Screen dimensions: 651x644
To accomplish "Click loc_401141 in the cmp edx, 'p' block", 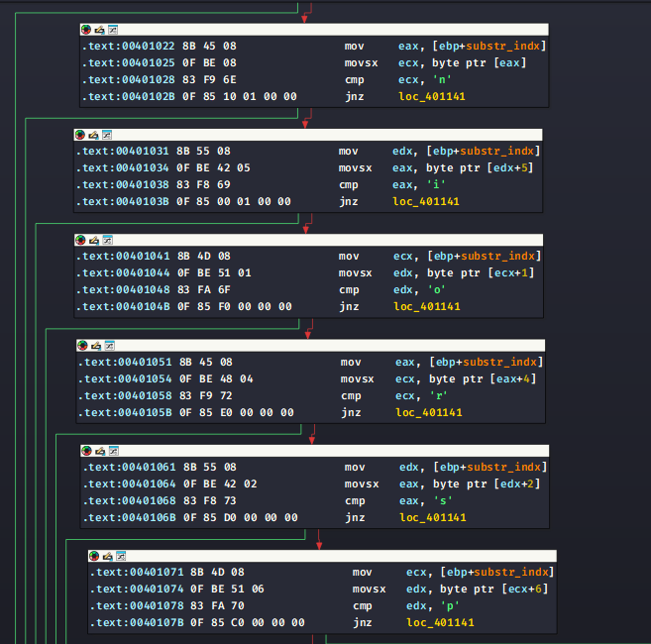I will click(440, 622).
